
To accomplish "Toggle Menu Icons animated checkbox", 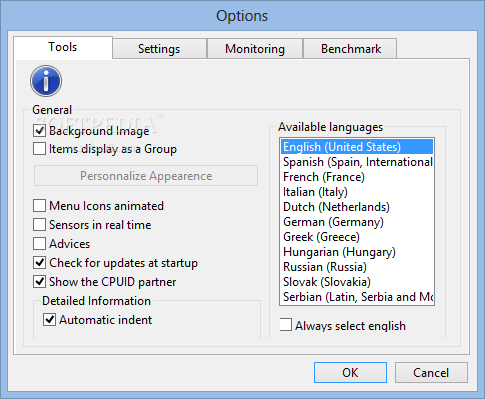I will point(39,206).
